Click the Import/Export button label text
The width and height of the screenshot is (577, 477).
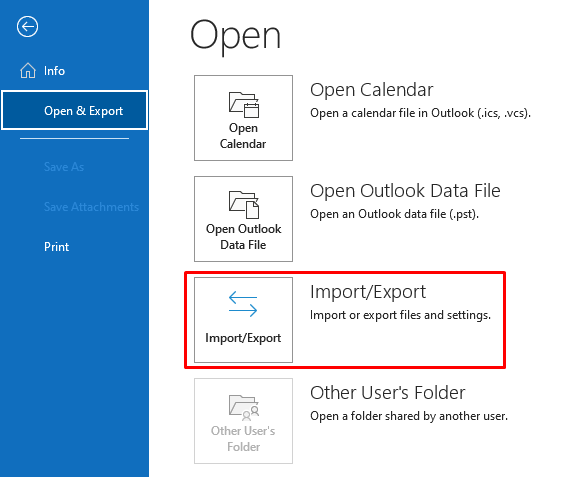click(x=243, y=338)
